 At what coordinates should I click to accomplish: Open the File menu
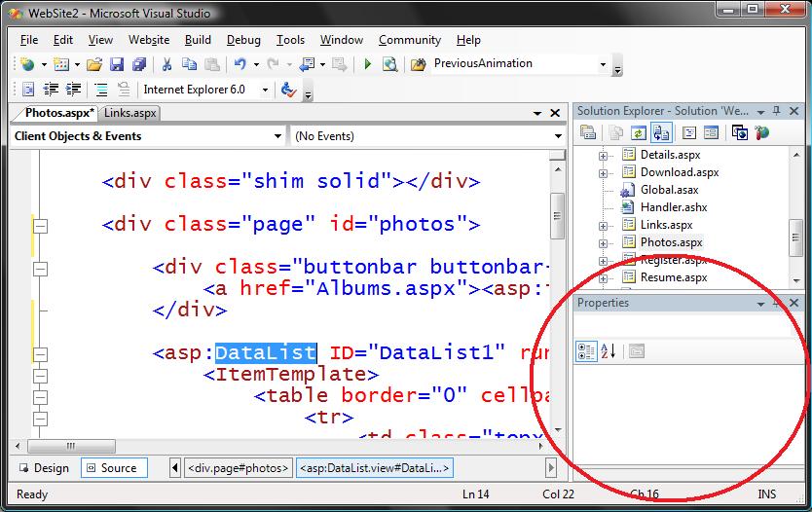(29, 40)
